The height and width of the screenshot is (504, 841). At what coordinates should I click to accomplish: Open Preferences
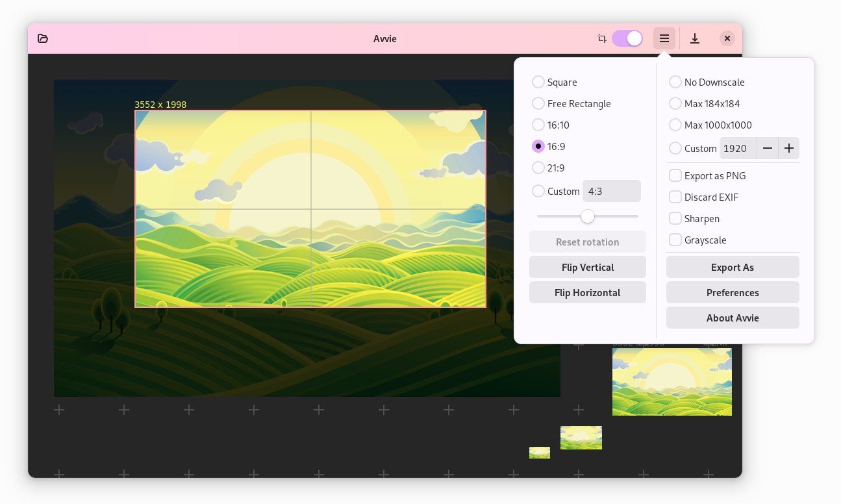733,292
